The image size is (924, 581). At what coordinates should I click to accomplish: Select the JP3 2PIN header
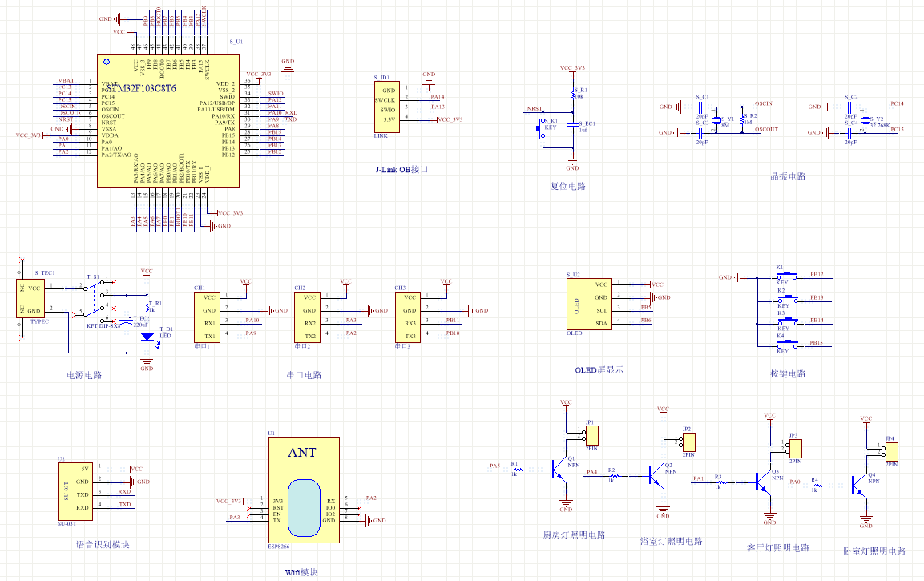click(x=795, y=449)
